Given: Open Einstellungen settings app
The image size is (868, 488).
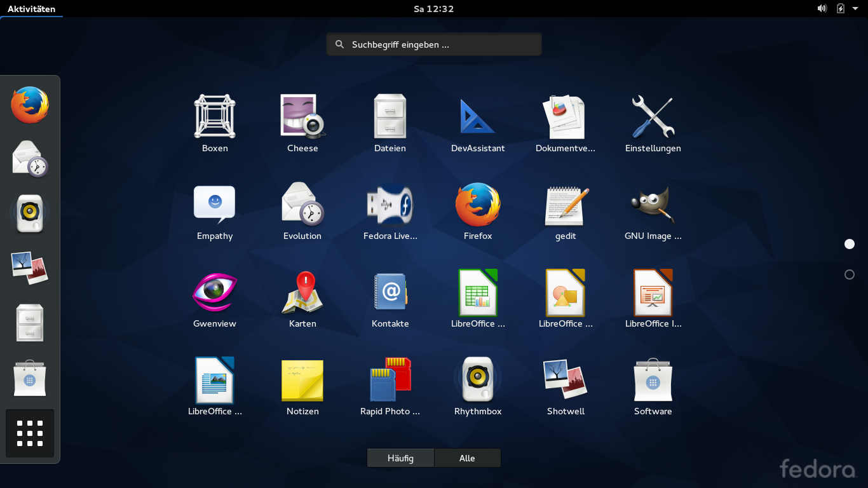Looking at the screenshot, I should (653, 117).
